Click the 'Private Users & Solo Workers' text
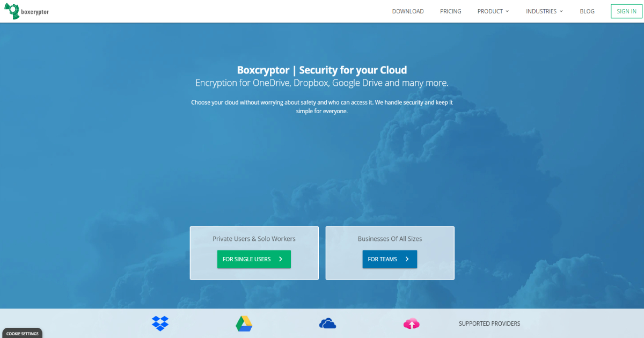The height and width of the screenshot is (338, 644). [254, 239]
